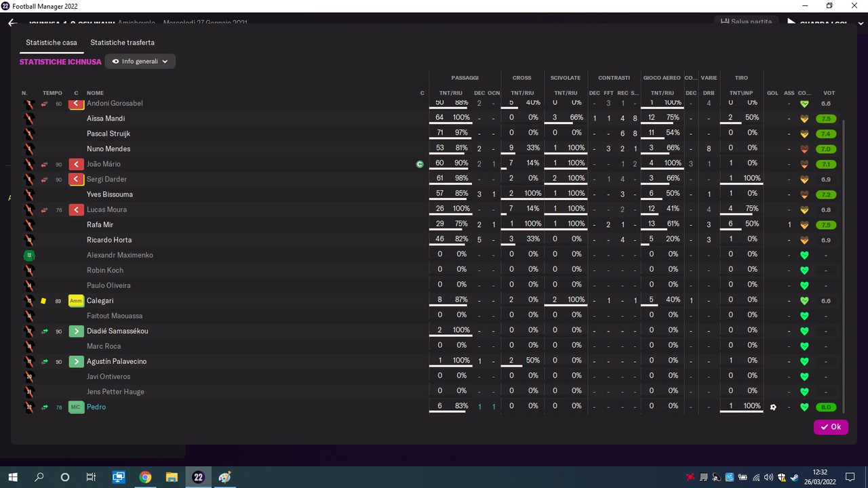Confirm with the Ok button
This screenshot has width=868, height=488.
[831, 427]
